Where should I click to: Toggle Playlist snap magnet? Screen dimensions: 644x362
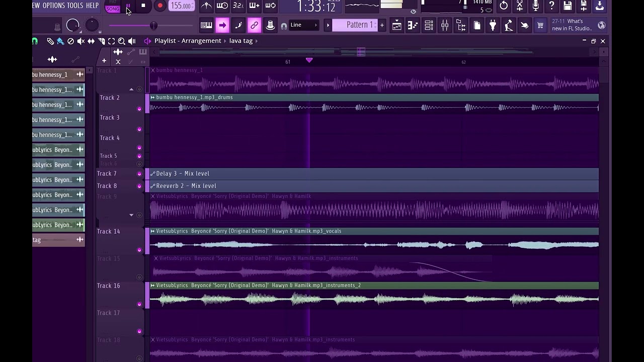pos(34,41)
